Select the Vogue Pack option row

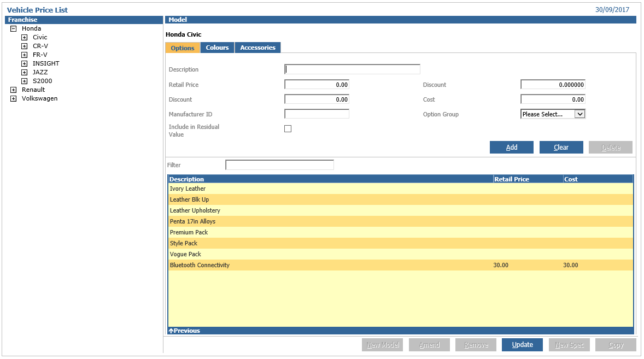pos(400,255)
